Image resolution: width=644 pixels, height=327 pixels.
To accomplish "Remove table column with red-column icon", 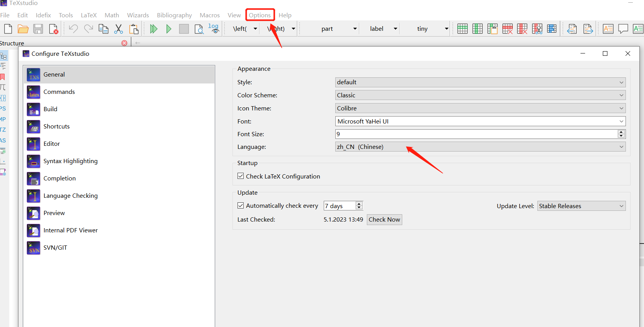I will click(522, 29).
